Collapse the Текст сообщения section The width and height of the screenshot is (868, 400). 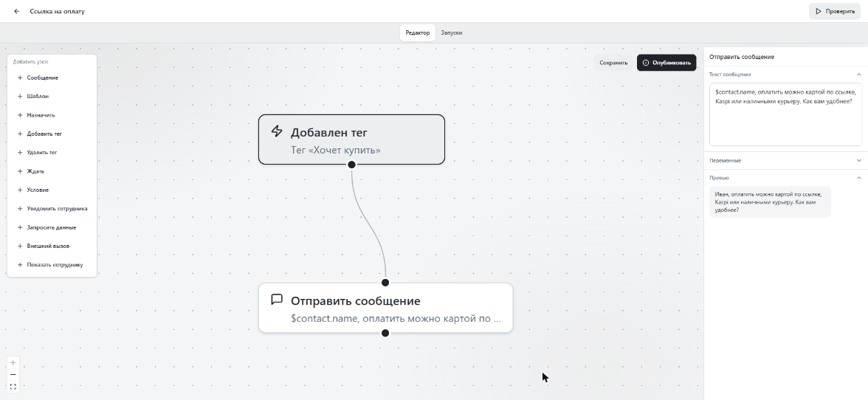point(858,74)
